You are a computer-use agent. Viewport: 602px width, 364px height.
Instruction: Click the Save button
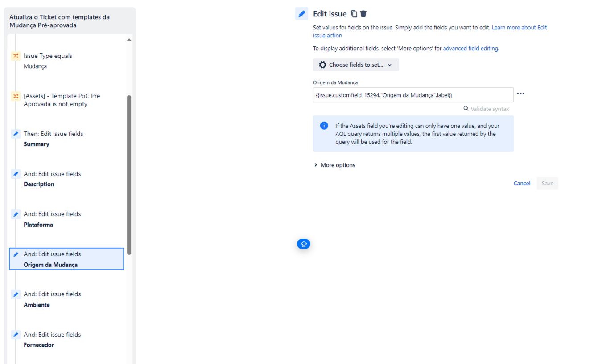(547, 183)
